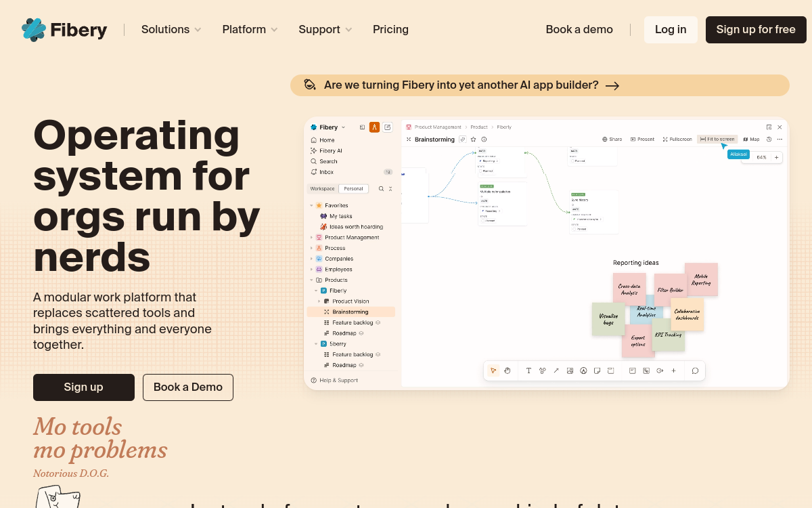Select the pointer tool in the whiteboard toolbar
Screen dimensions: 812x508
(x=493, y=371)
